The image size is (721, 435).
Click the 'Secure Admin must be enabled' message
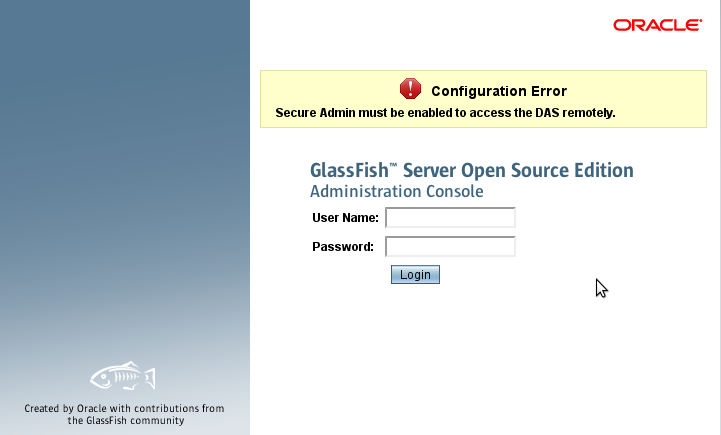click(445, 113)
